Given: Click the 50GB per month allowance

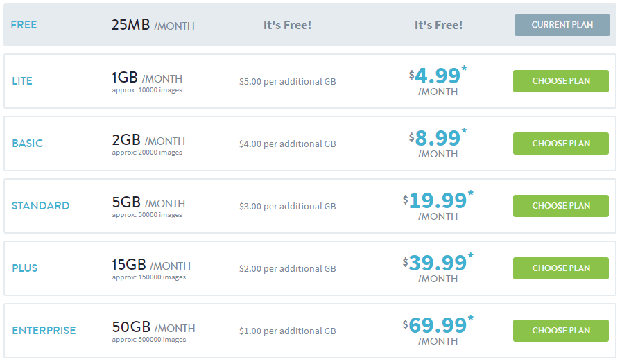Looking at the screenshot, I should tap(153, 327).
